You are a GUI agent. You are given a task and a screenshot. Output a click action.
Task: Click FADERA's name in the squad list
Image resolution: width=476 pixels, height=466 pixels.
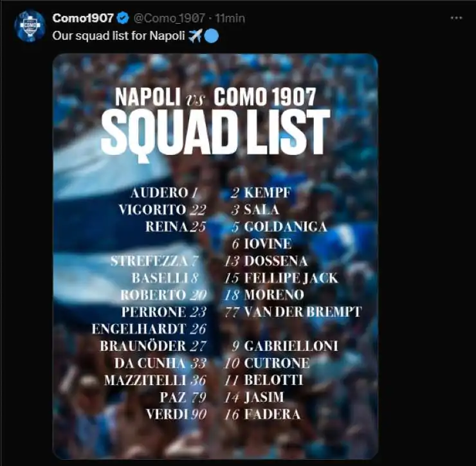[272, 415]
